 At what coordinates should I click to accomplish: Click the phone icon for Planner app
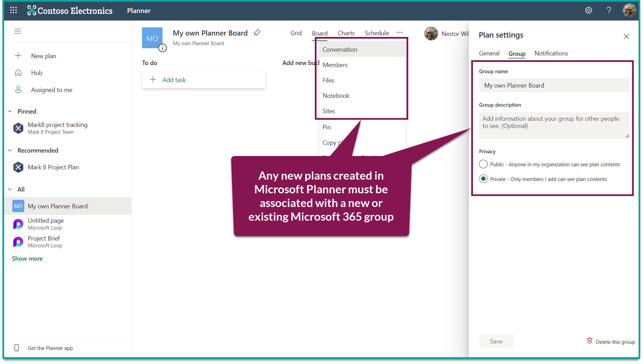16,348
